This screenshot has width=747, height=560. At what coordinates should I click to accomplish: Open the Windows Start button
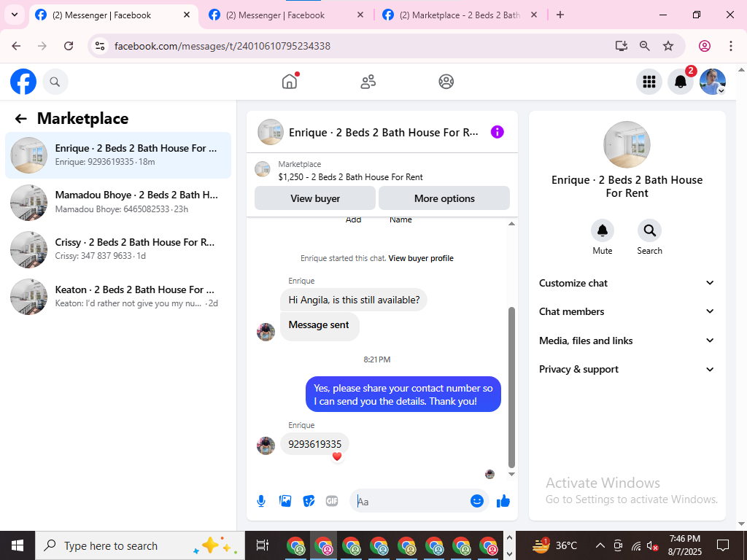tap(18, 545)
